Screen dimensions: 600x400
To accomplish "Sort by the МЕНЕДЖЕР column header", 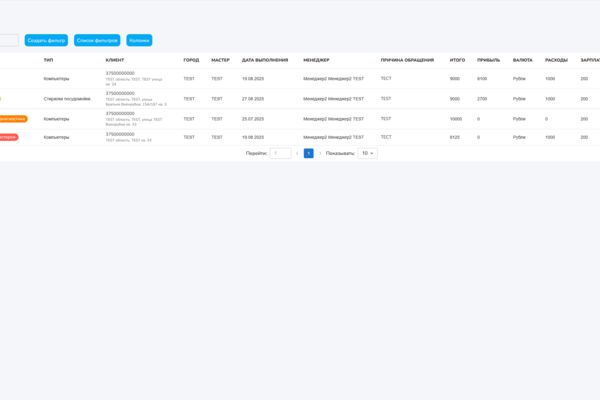I will coord(316,60).
